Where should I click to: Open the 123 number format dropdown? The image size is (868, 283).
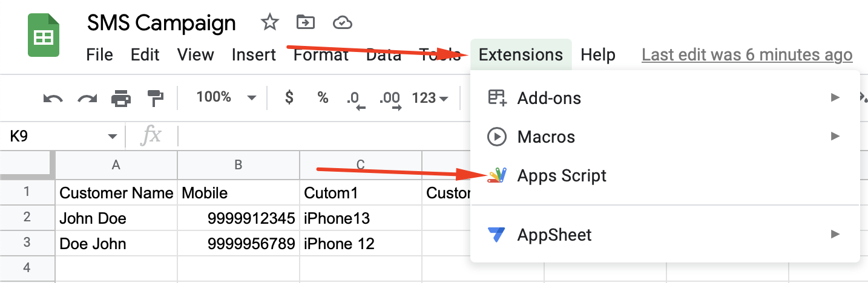pyautogui.click(x=430, y=98)
